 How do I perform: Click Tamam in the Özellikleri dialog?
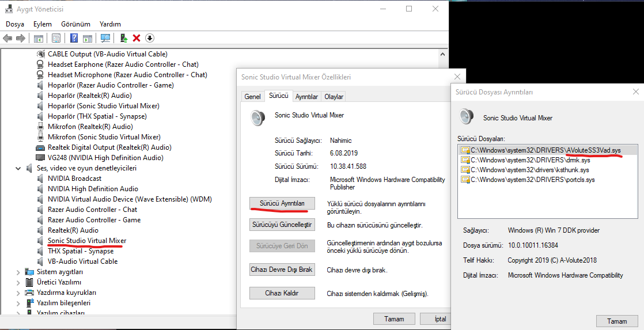pos(394,319)
